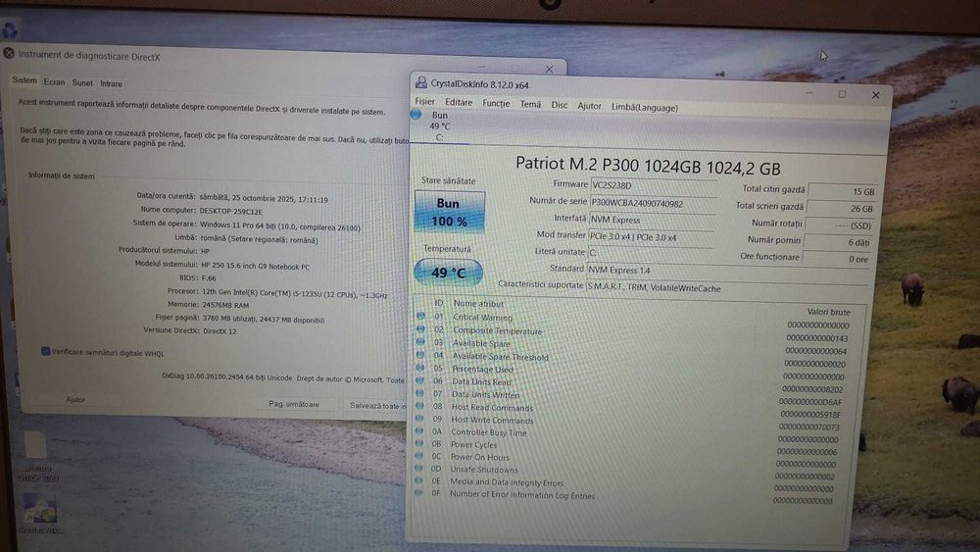Click the Pag. următoare button

294,404
